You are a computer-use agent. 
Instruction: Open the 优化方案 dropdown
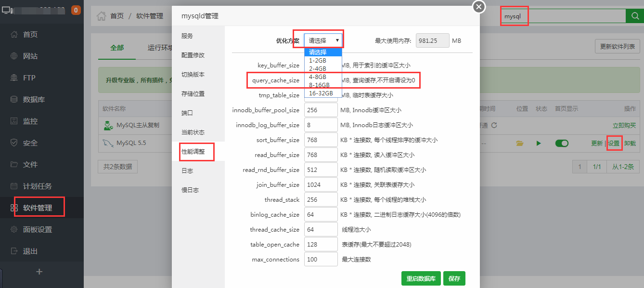click(x=322, y=39)
